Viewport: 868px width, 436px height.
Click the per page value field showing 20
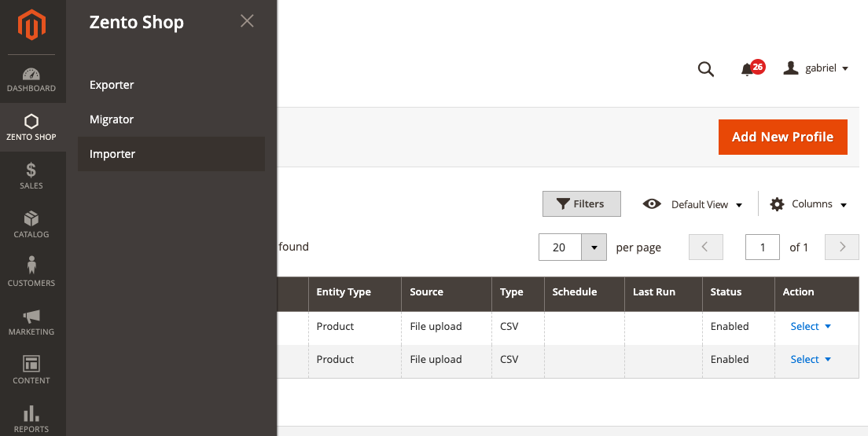click(x=560, y=247)
